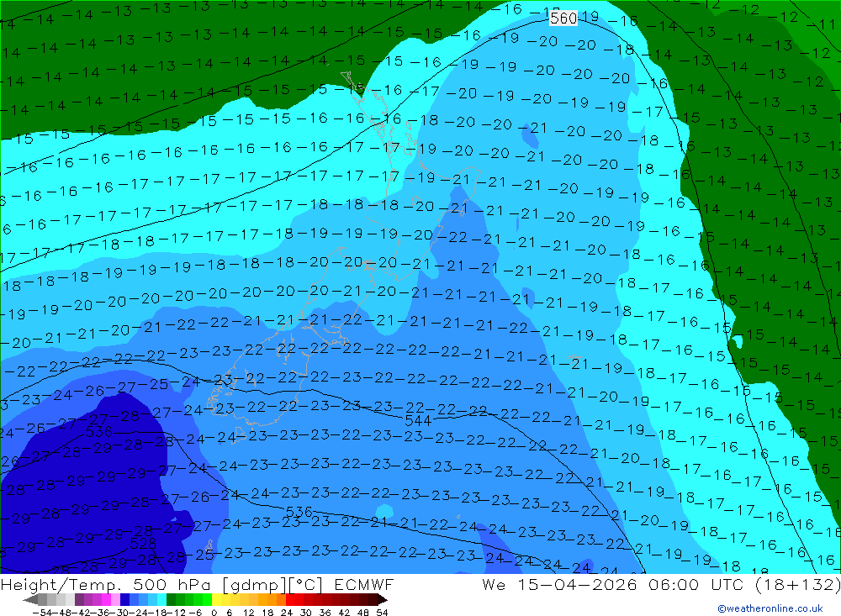The image size is (841, 616).
Task: Click the date 15-04-2026
Action: coord(577,584)
